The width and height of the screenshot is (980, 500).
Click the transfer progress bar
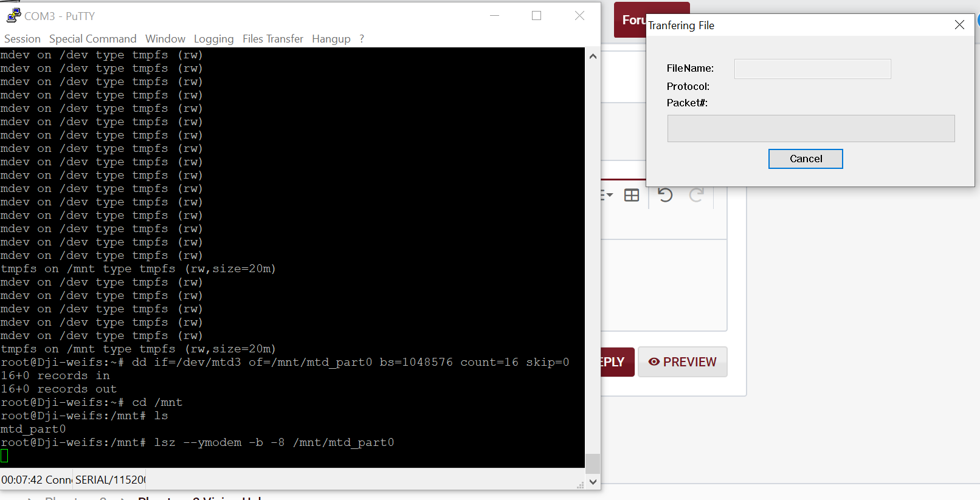[811, 128]
